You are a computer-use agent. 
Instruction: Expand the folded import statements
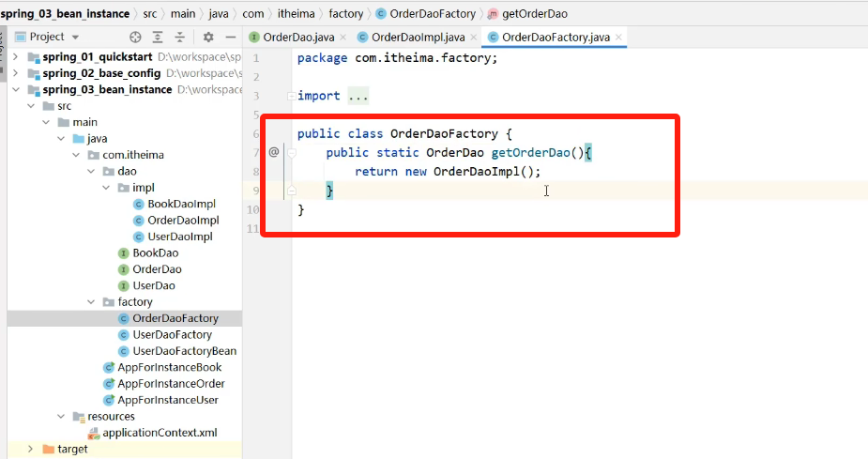click(x=291, y=96)
